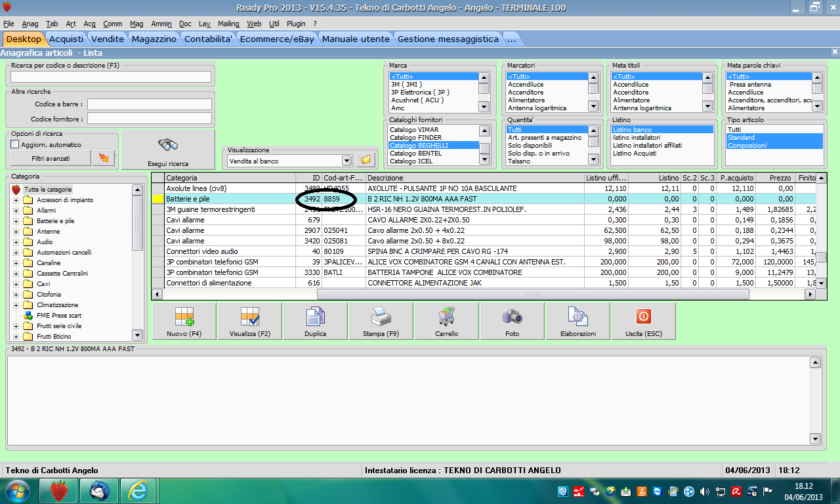
Task: Click the Filtri avanzati button
Action: pyautogui.click(x=51, y=158)
